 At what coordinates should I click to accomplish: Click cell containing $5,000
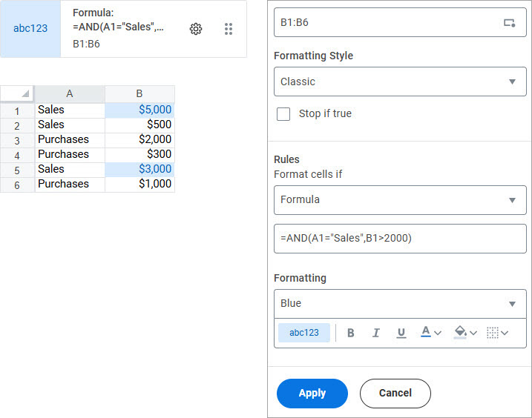(x=139, y=110)
